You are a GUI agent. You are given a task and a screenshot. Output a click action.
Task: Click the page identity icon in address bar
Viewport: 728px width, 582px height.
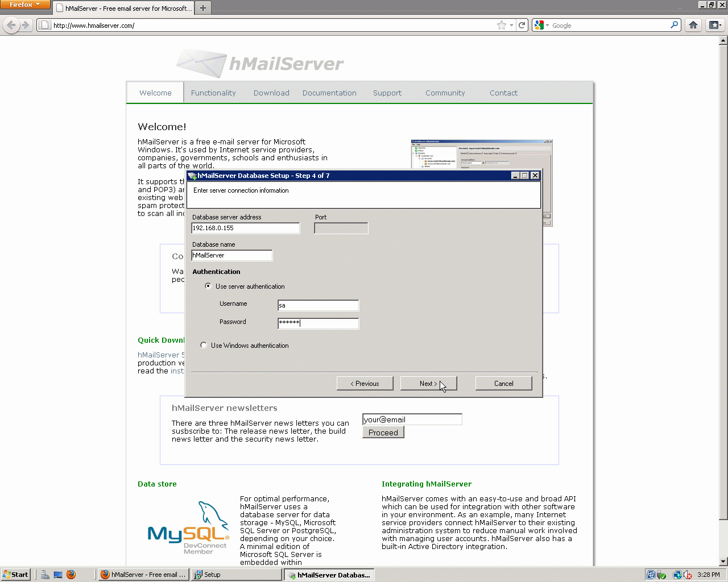click(x=45, y=25)
